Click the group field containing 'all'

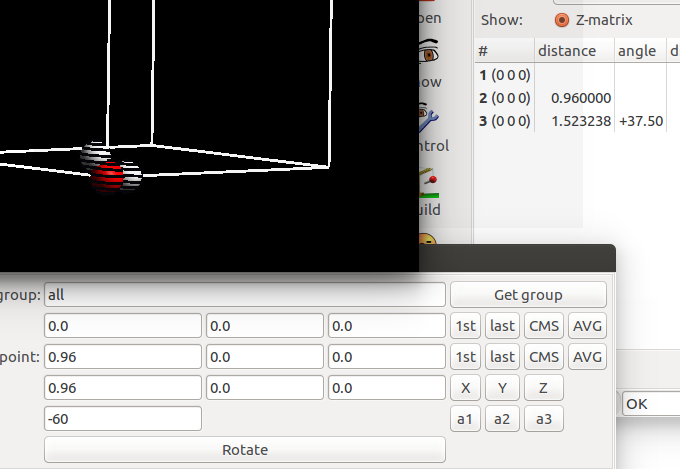pyautogui.click(x=245, y=295)
